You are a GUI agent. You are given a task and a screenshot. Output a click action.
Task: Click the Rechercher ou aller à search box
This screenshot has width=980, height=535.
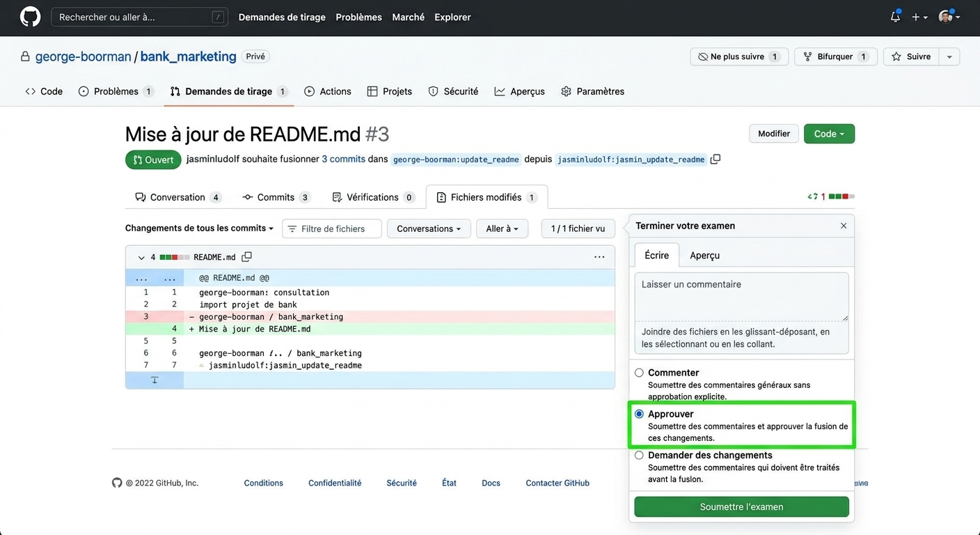[139, 17]
